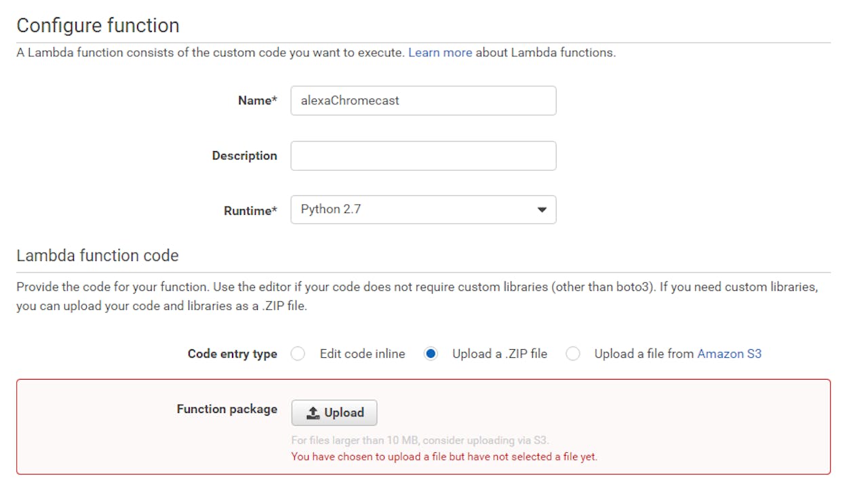Image resolution: width=868 pixels, height=482 pixels.
Task: Open the Learn more link about Lambda functions
Action: [x=439, y=52]
